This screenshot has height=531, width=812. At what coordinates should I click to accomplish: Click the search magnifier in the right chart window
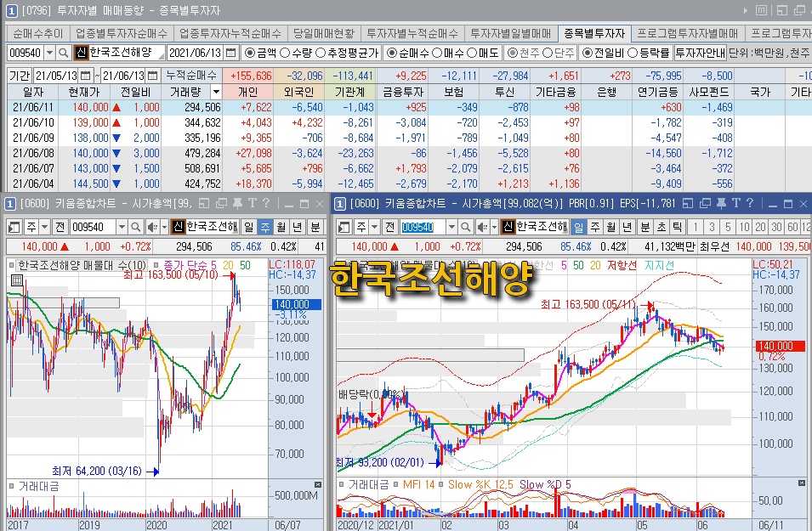coord(466,227)
